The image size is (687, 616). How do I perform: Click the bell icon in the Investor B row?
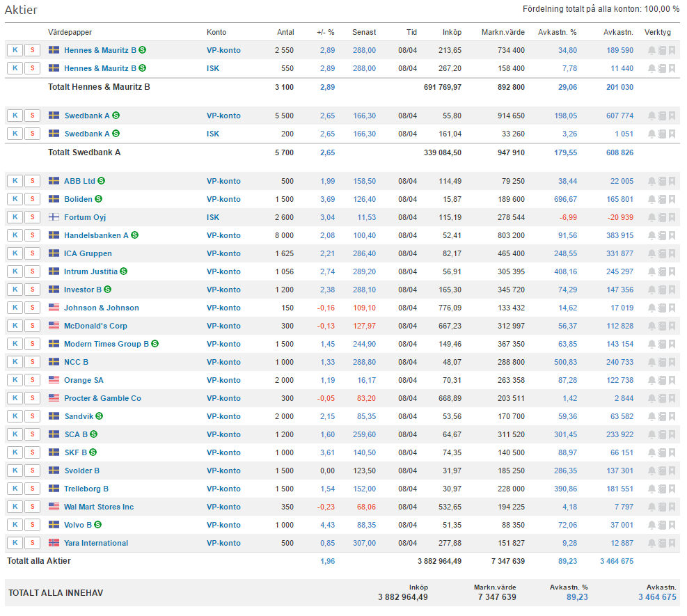click(652, 290)
